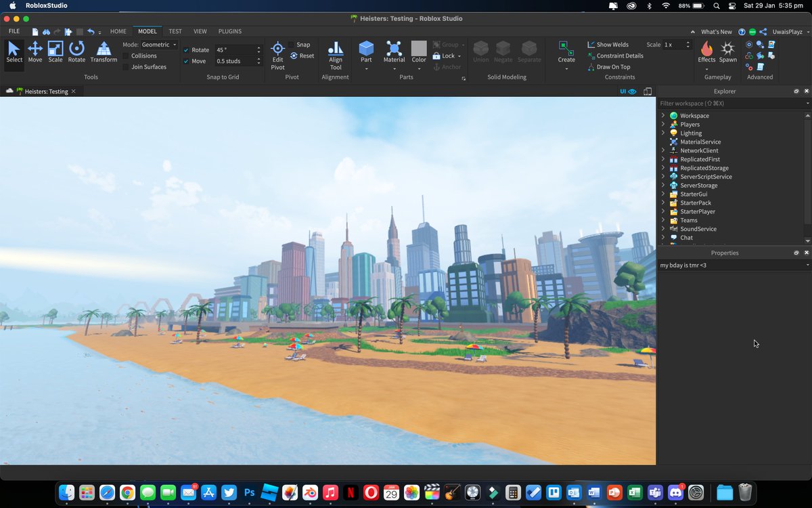Click the Effects icon in Gameplay section
Viewport: 812px width, 508px height.
point(706,51)
